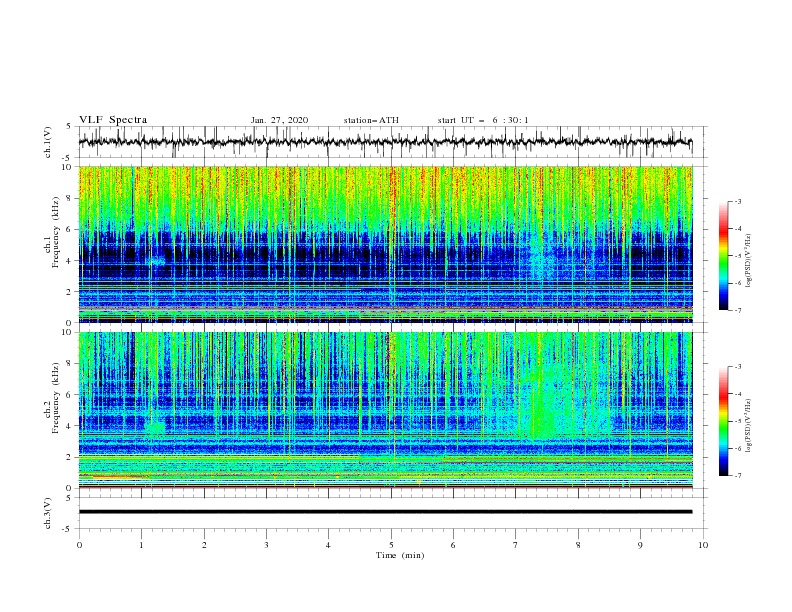Click the lower colorbar's "log(PSD)(V²/Hz)" label
792x612 pixels.
[749, 426]
